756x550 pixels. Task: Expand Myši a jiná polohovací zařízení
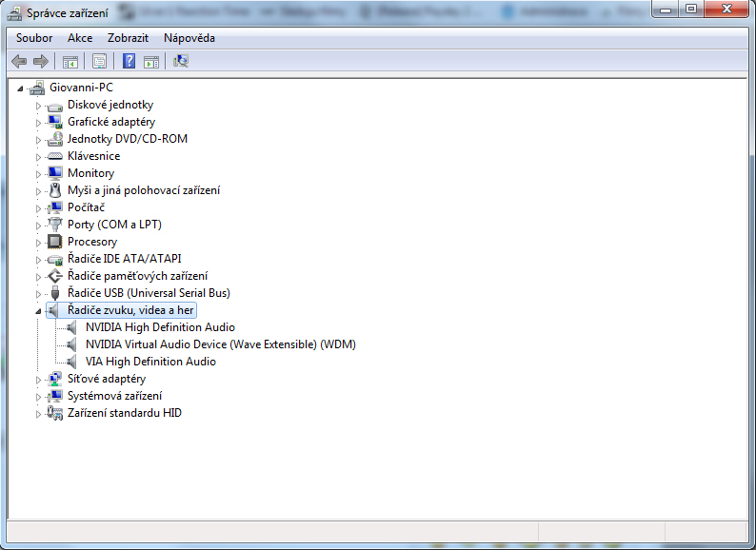pos(38,191)
